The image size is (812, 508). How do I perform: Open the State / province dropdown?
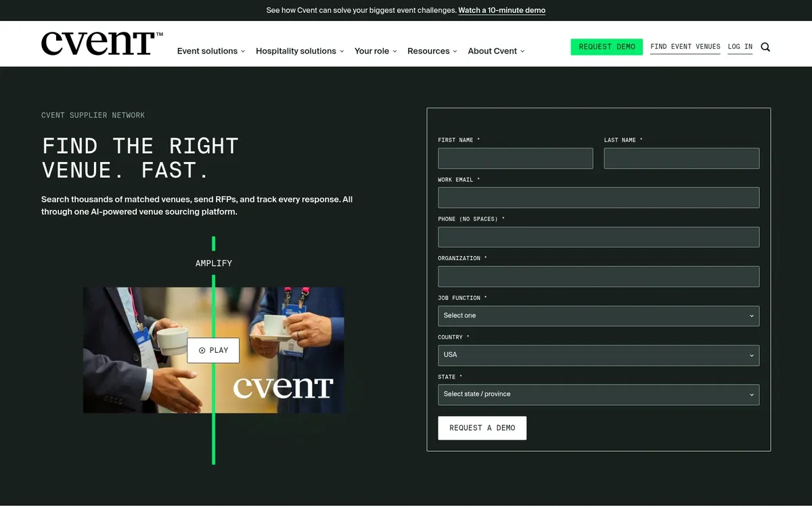599,394
